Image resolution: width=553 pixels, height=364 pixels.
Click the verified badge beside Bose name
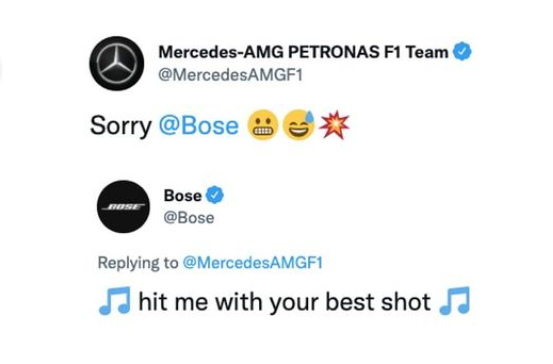pos(214,195)
